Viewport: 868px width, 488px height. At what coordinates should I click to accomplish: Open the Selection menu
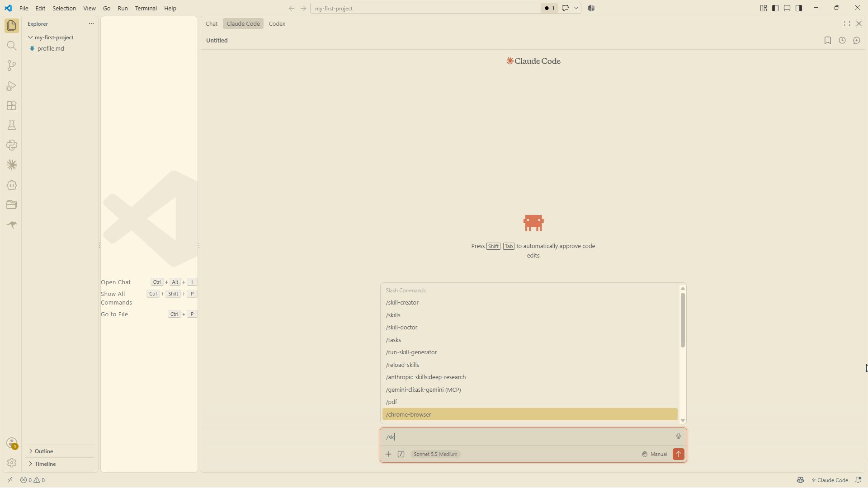(x=64, y=8)
